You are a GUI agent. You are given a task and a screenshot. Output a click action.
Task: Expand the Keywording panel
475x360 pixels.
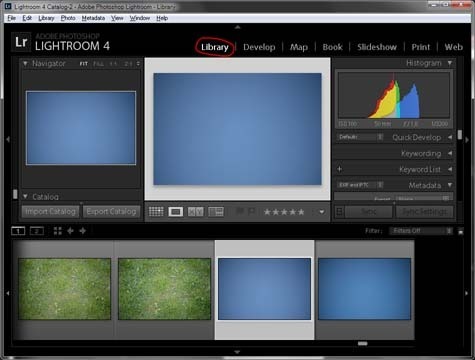click(450, 153)
